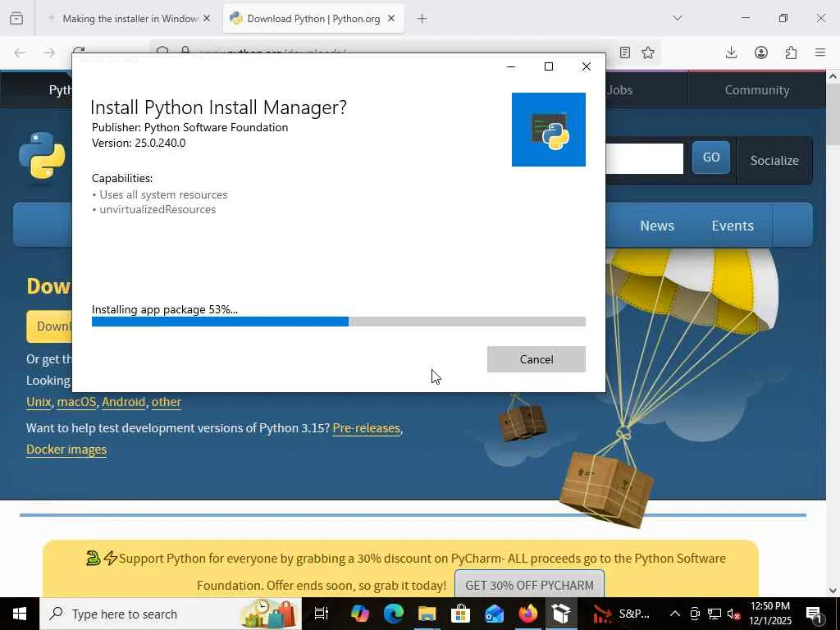Open the News navigation item

657,226
